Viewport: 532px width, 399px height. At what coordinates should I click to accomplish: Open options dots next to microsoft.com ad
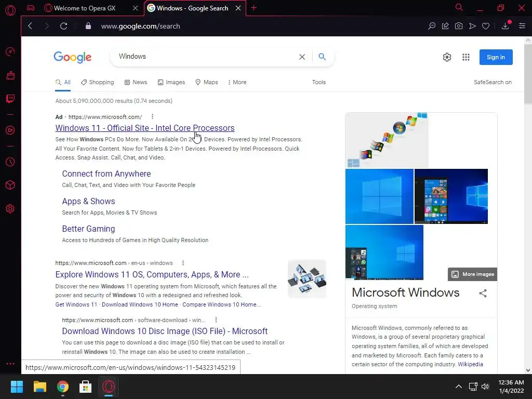(x=152, y=116)
